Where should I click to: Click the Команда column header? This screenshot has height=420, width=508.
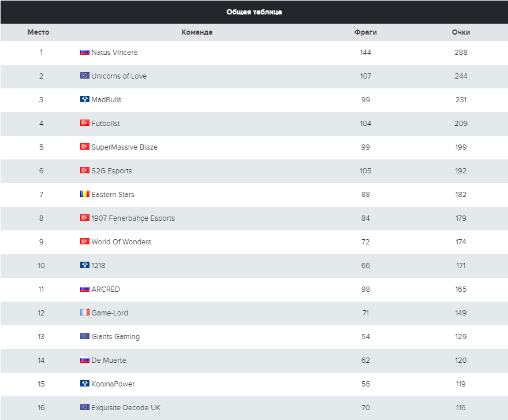(x=197, y=32)
